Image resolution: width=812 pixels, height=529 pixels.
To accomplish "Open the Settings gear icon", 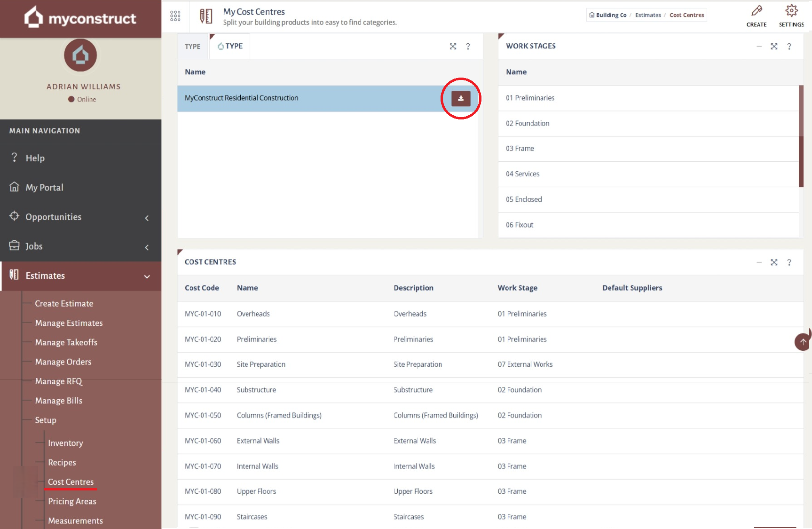I will [x=791, y=11].
